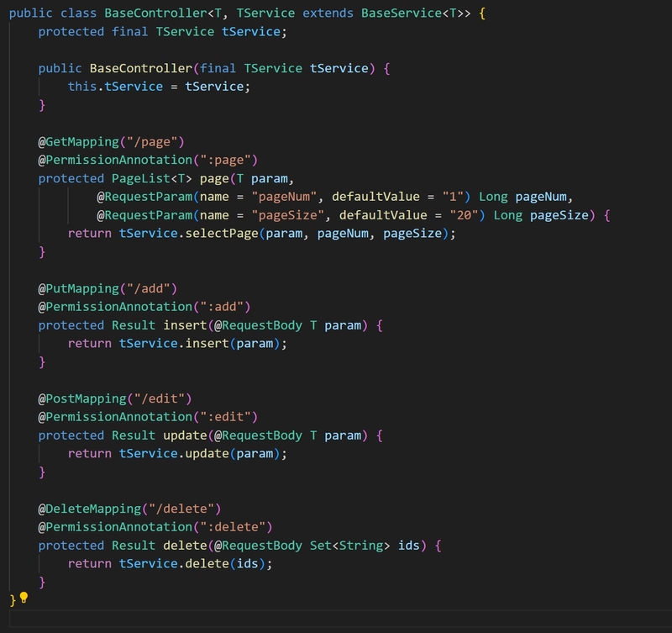
Task: Click the "/page" string literal
Action: [152, 142]
